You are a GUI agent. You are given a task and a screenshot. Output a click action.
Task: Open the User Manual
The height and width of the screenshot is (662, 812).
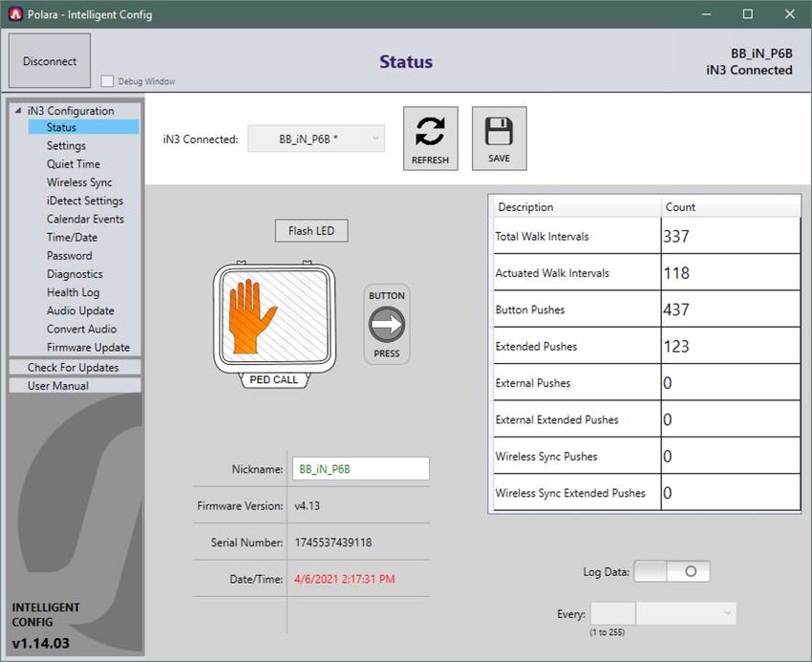pos(75,385)
